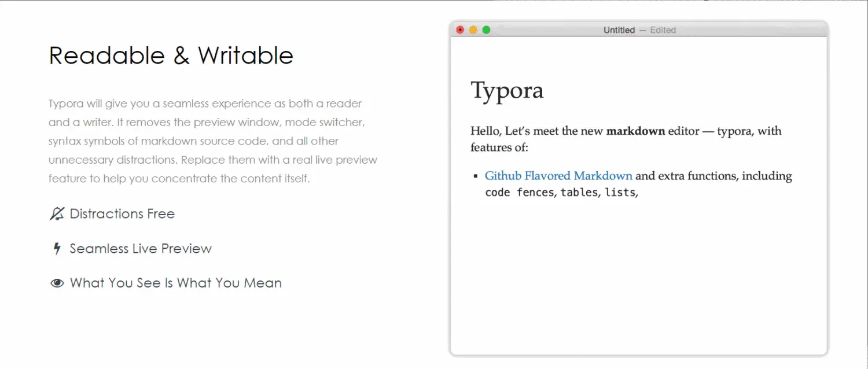This screenshot has height=369, width=868.
Task: Click the Edited status in the title bar
Action: click(x=663, y=30)
